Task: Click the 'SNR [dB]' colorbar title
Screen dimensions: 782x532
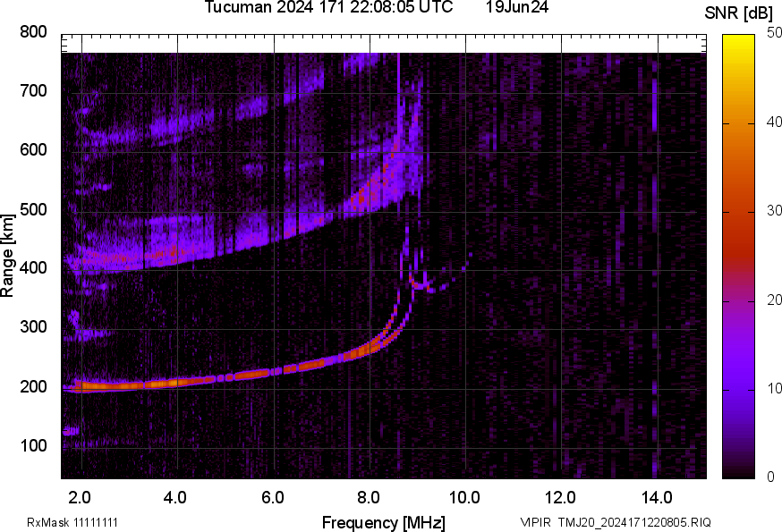Action: [739, 13]
